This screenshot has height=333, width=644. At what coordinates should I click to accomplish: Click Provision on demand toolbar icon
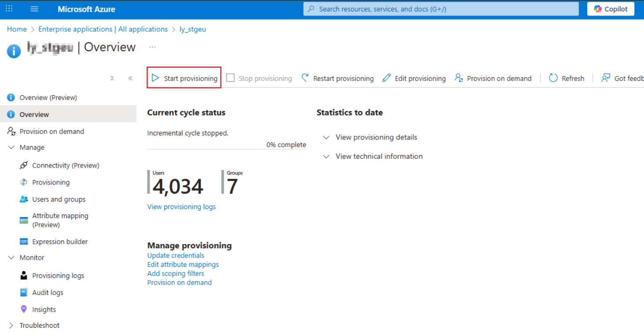click(459, 78)
